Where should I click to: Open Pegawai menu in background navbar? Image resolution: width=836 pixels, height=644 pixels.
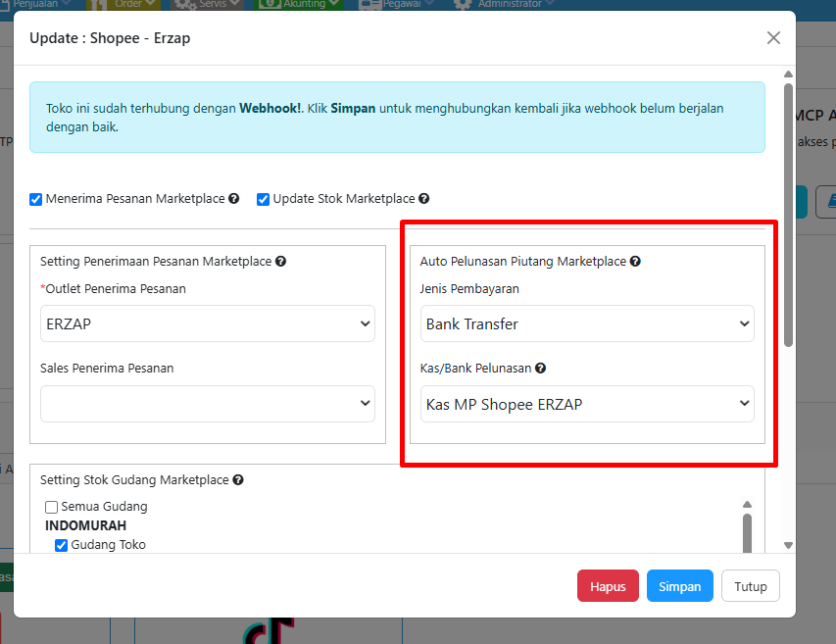[x=396, y=4]
